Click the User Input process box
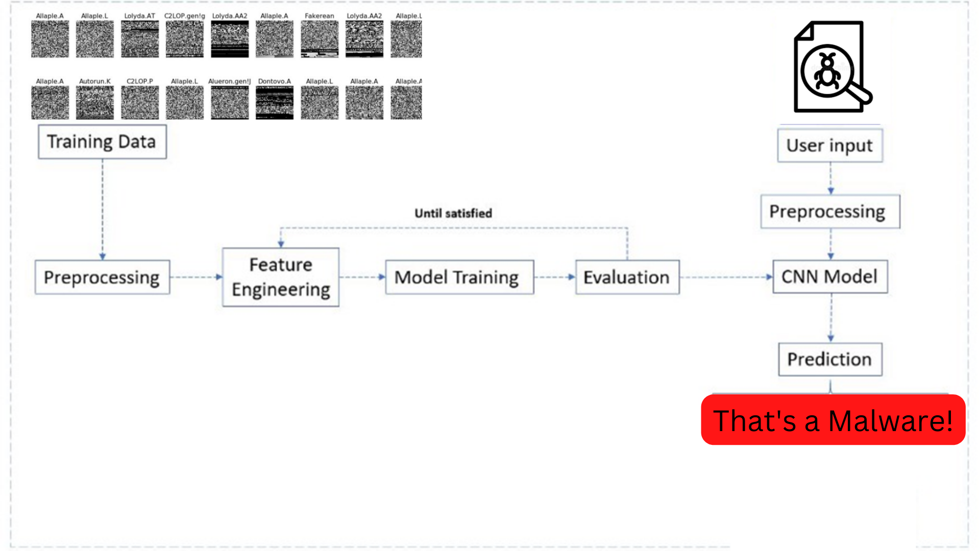The width and height of the screenshot is (980, 551). pos(830,145)
